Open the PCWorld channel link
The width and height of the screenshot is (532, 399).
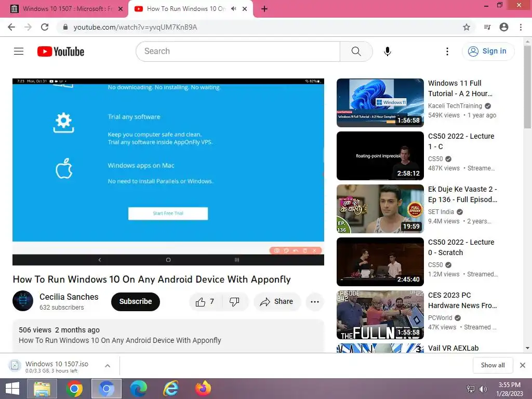pyautogui.click(x=440, y=318)
